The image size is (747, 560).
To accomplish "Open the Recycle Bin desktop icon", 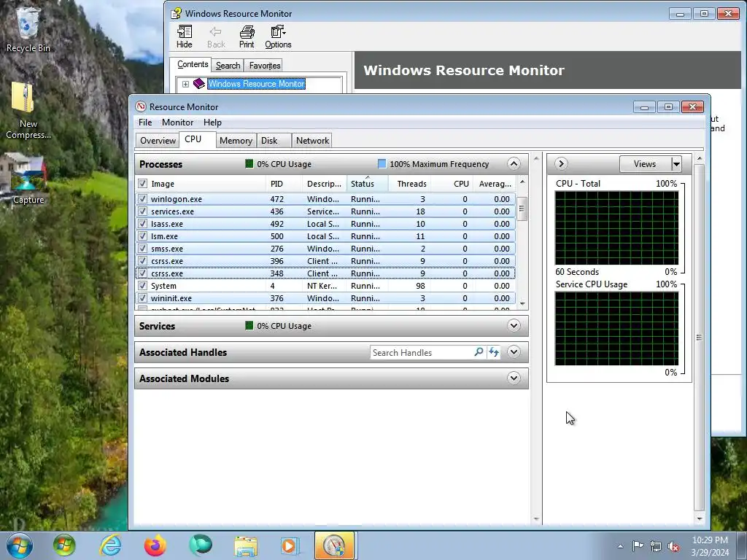I will point(28,29).
